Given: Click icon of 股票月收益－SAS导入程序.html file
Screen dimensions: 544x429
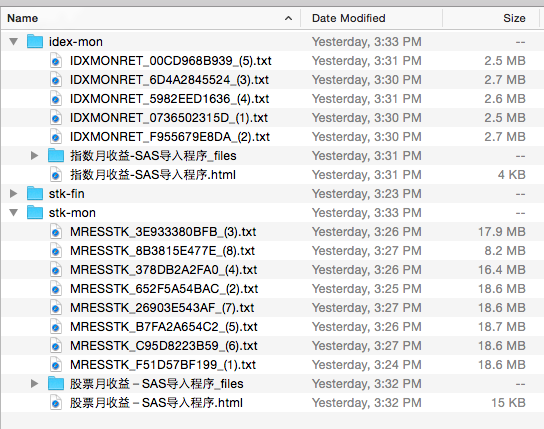Looking at the screenshot, I should [x=56, y=403].
